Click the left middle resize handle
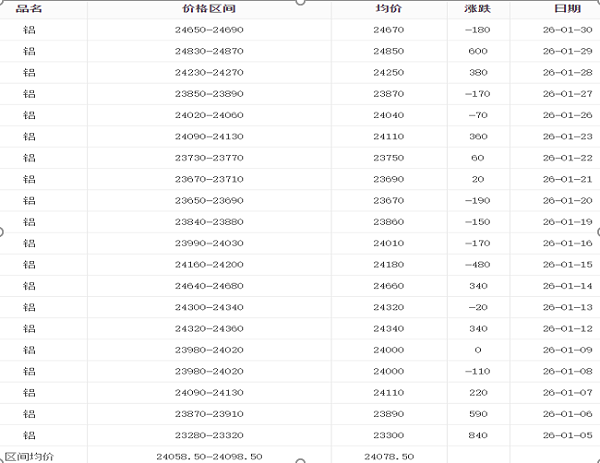Image resolution: width=600 pixels, height=463 pixels. (x=2, y=232)
